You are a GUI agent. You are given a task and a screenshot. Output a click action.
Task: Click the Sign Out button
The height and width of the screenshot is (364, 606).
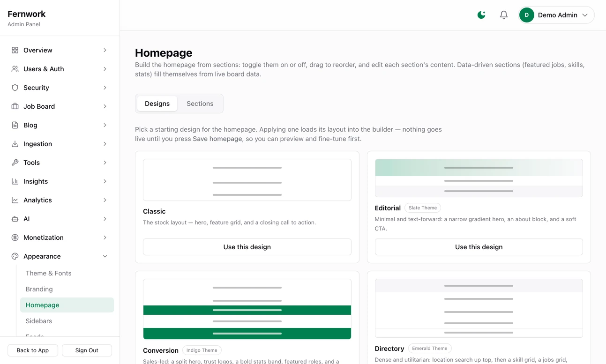[87, 350]
